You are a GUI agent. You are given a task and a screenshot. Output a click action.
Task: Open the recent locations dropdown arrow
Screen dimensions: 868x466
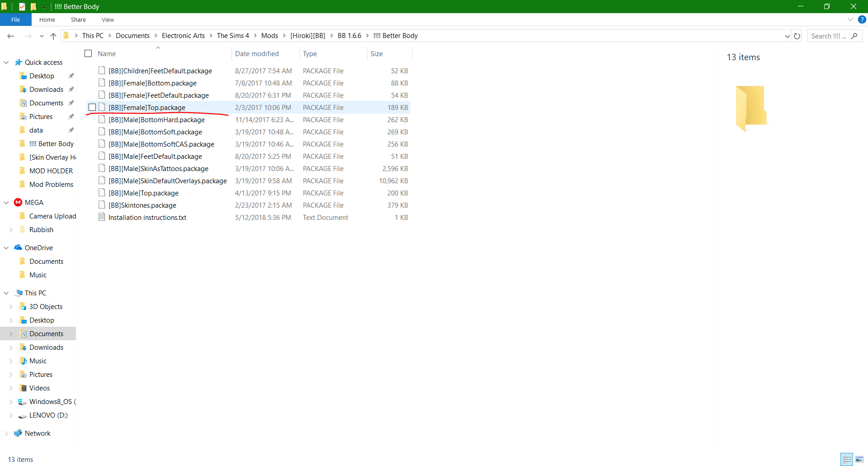[x=42, y=36]
